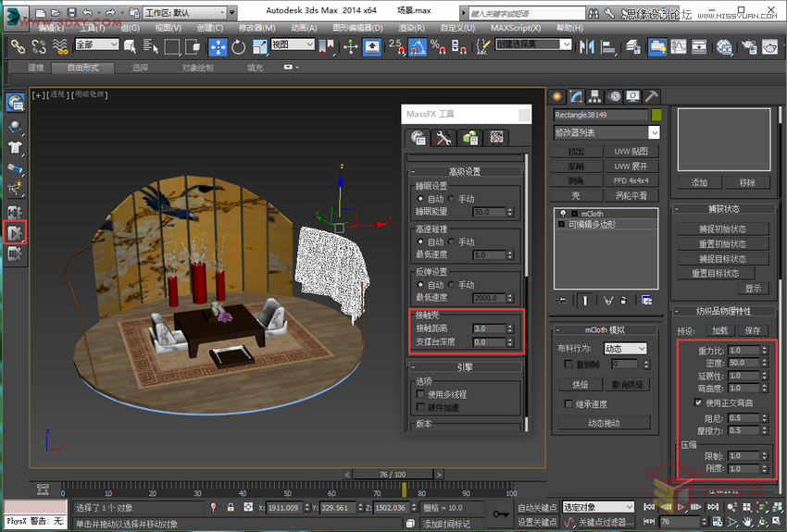Click the rigid body sphere icon in MassFX toolbar
The width and height of the screenshot is (787, 532).
pos(15,126)
